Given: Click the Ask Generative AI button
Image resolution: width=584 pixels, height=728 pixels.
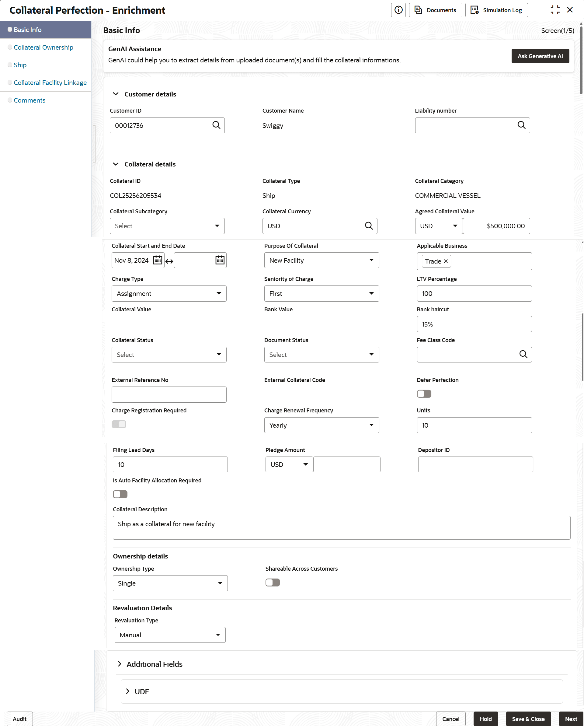Looking at the screenshot, I should [540, 56].
